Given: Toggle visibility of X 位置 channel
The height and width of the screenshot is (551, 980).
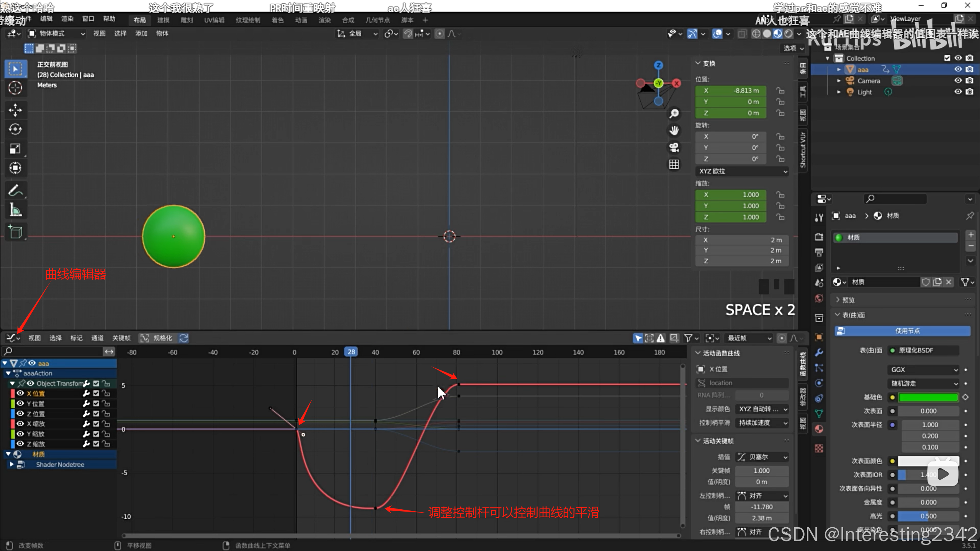Looking at the screenshot, I should pos(20,393).
